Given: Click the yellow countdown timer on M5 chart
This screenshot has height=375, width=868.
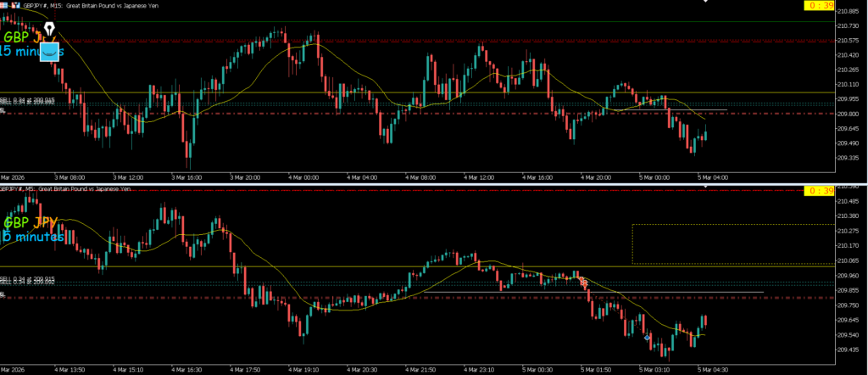Looking at the screenshot, I should click(x=817, y=190).
